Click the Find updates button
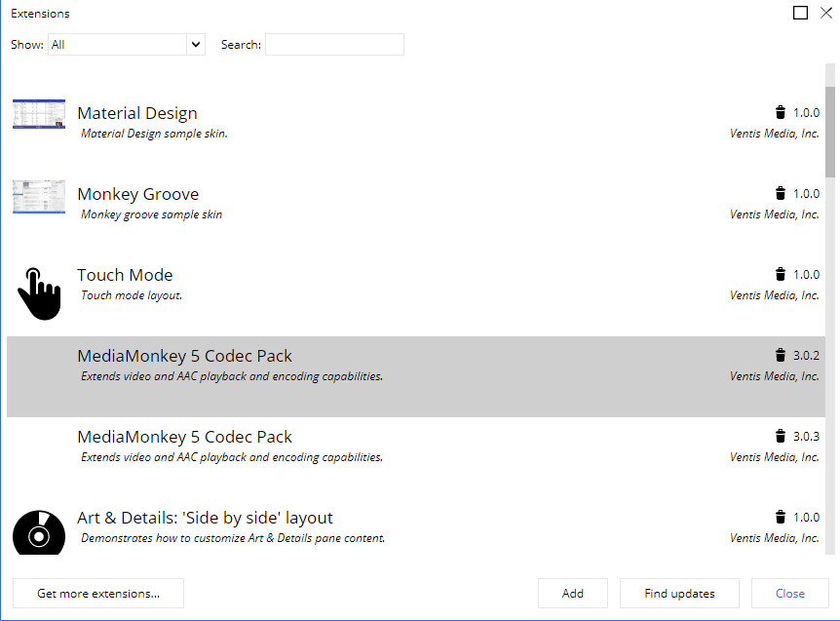This screenshot has height=621, width=840. pos(679,593)
